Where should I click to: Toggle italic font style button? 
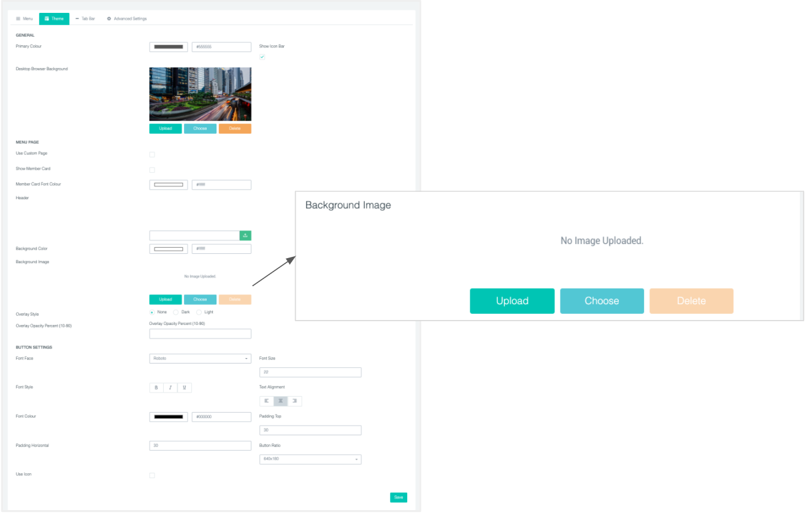pos(170,387)
